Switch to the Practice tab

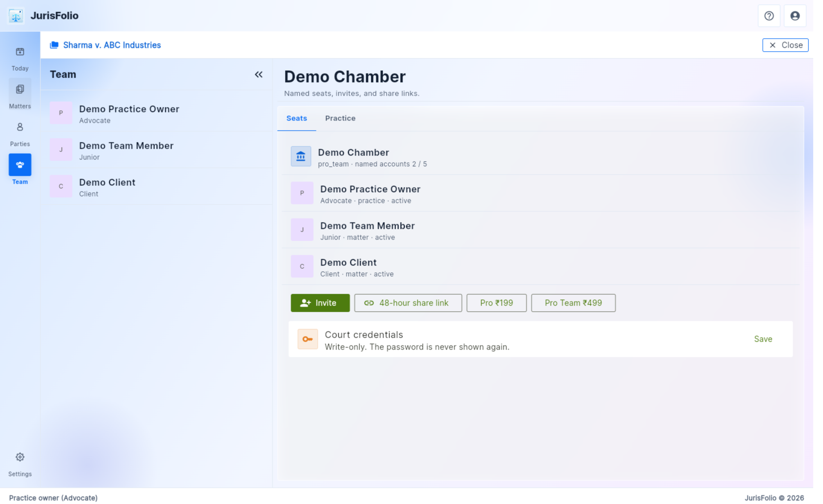[x=340, y=118]
